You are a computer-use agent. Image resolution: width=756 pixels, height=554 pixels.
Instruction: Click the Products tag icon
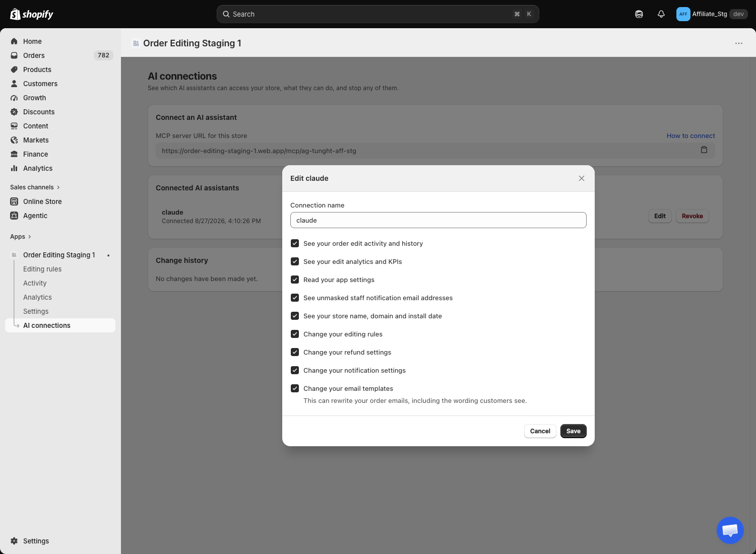(14, 70)
